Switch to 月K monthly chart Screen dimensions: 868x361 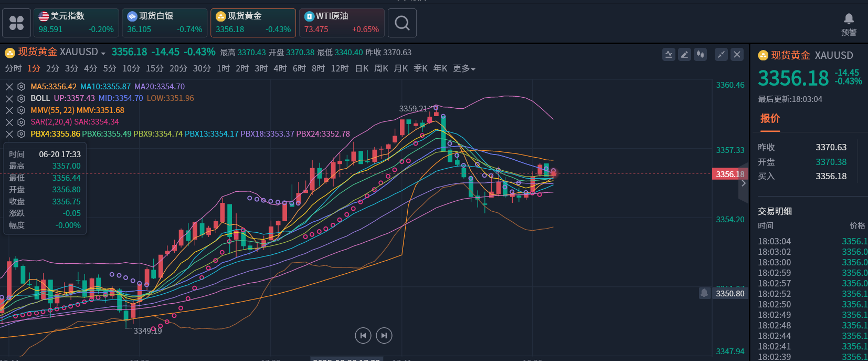[x=401, y=69]
